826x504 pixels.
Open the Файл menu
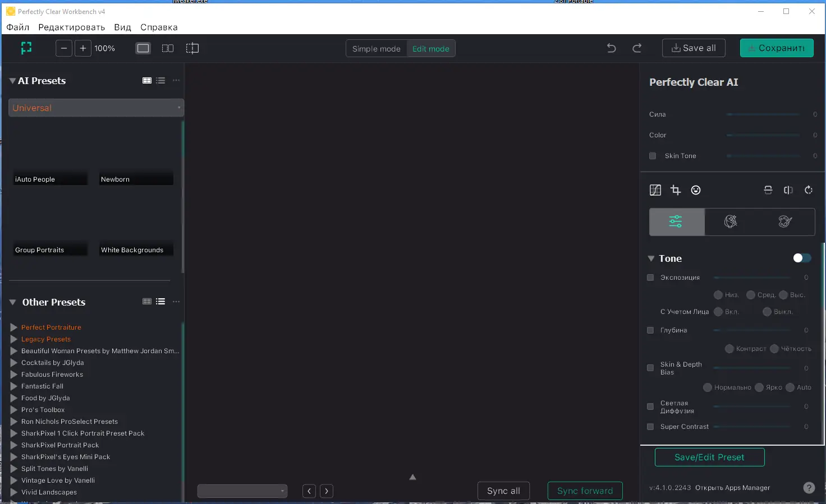[x=17, y=27]
